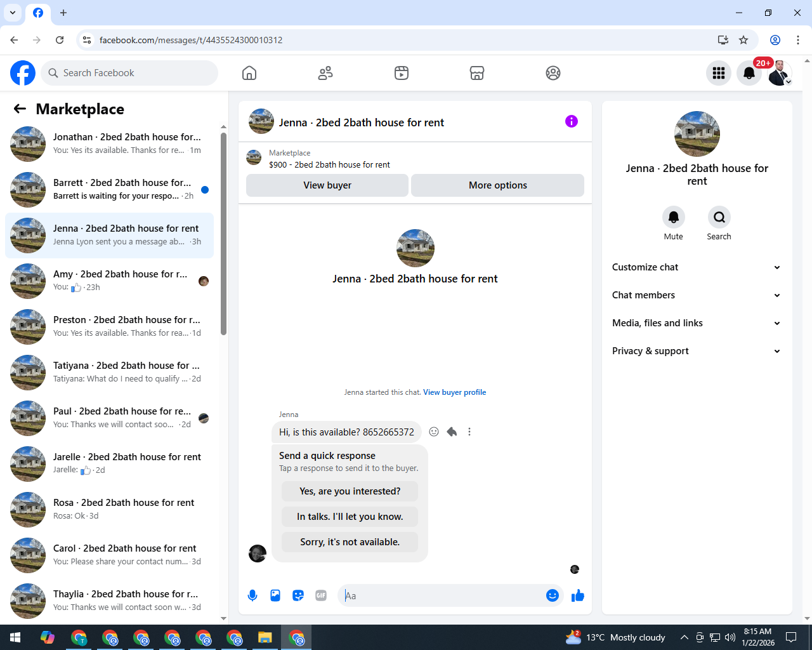Bookmark this tab with the star icon
The height and width of the screenshot is (650, 812).
pyautogui.click(x=743, y=40)
